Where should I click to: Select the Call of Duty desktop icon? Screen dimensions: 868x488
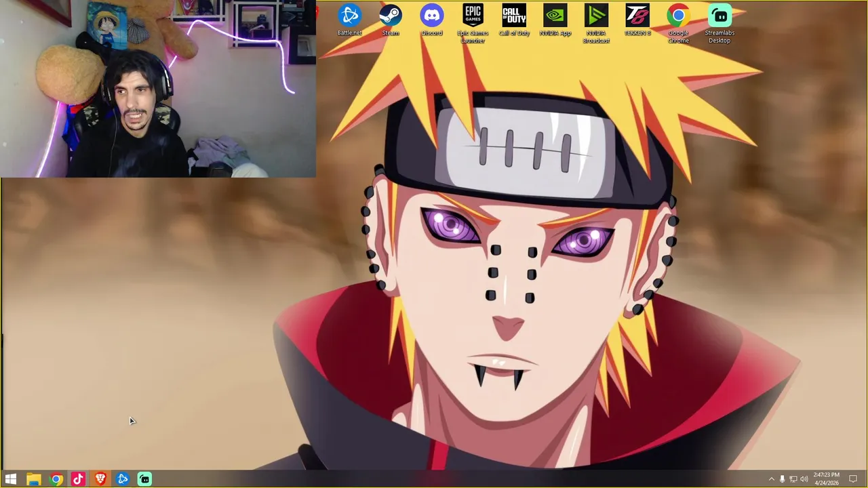point(514,20)
